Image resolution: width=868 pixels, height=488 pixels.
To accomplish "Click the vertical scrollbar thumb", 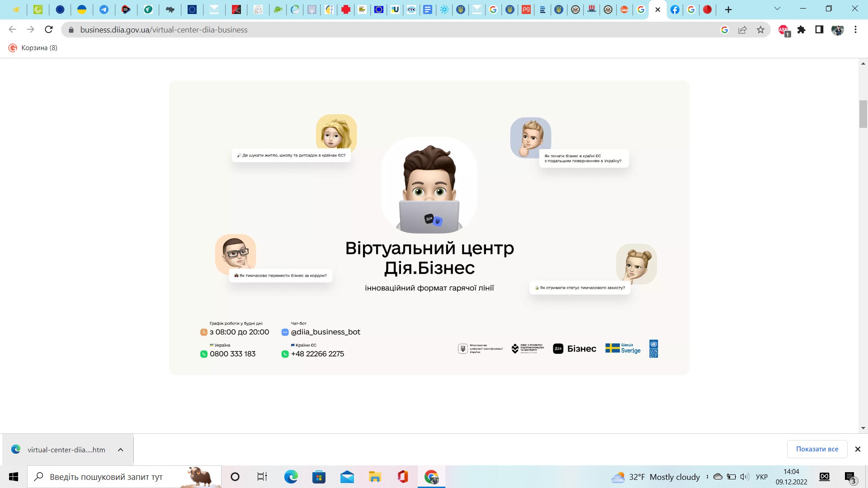I will pyautogui.click(x=863, y=114).
